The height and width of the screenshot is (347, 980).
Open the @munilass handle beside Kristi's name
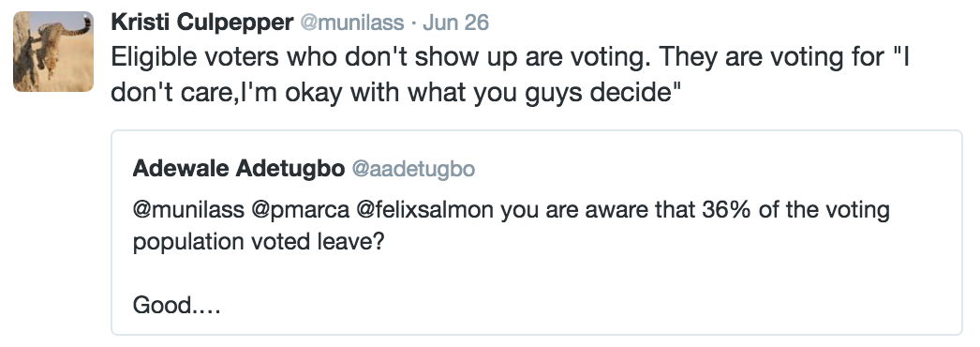352,23
